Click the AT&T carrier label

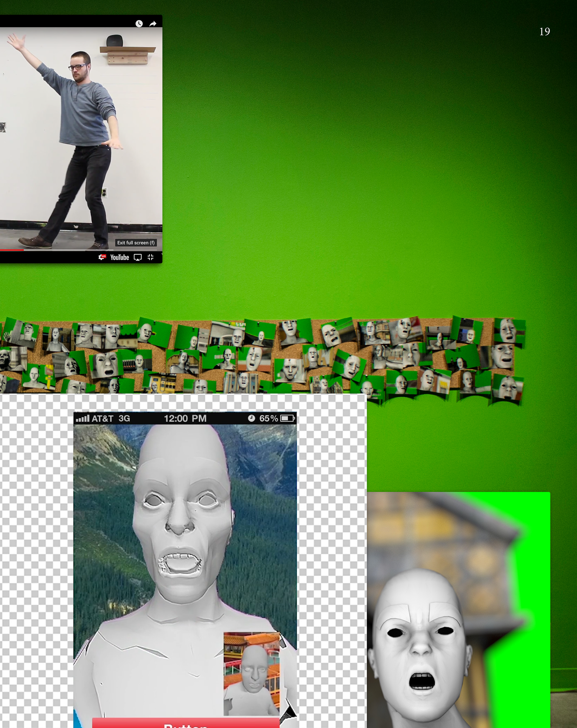tap(102, 418)
